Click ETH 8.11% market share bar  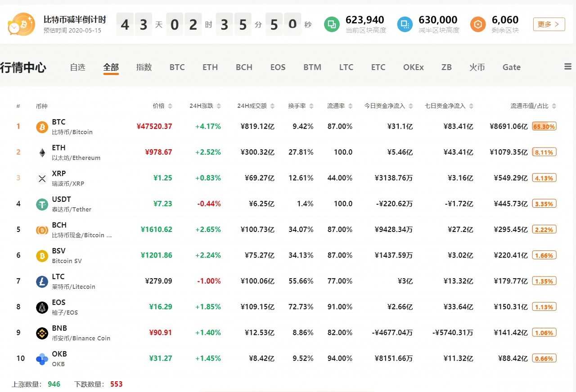[x=544, y=152]
